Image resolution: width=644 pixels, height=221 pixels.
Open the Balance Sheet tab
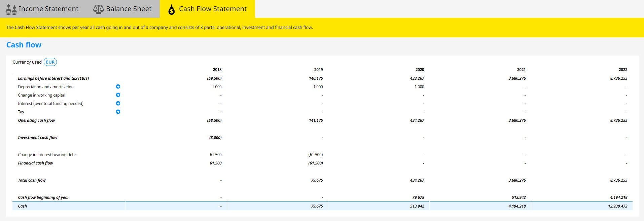[129, 9]
